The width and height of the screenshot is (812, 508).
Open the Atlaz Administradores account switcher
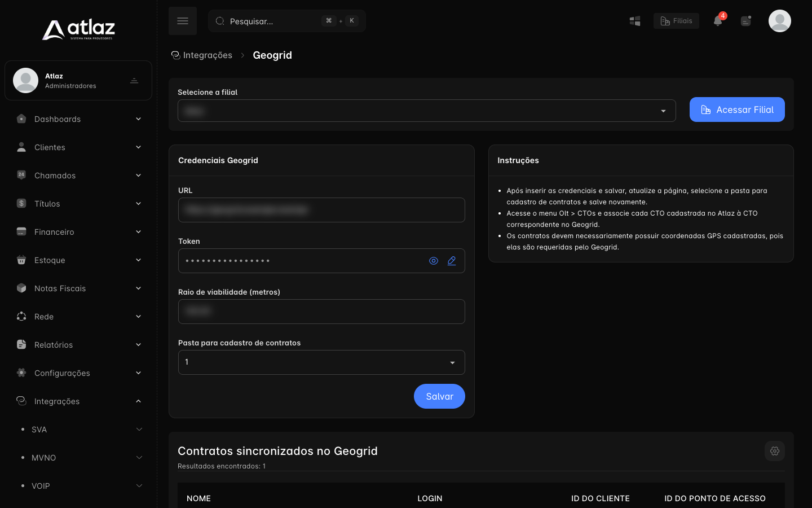click(x=78, y=81)
